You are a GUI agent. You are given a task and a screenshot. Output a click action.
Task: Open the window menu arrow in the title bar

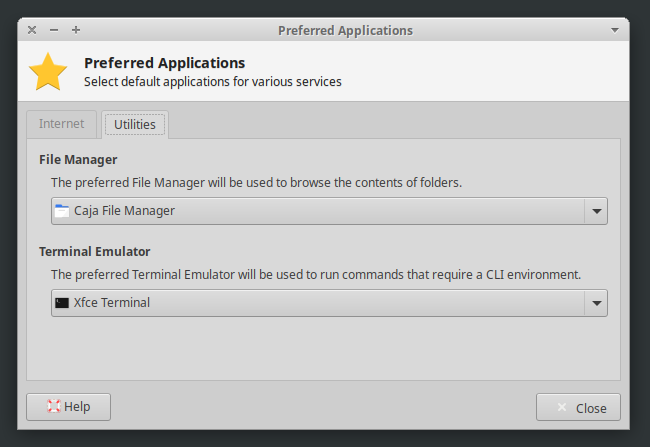coord(615,30)
